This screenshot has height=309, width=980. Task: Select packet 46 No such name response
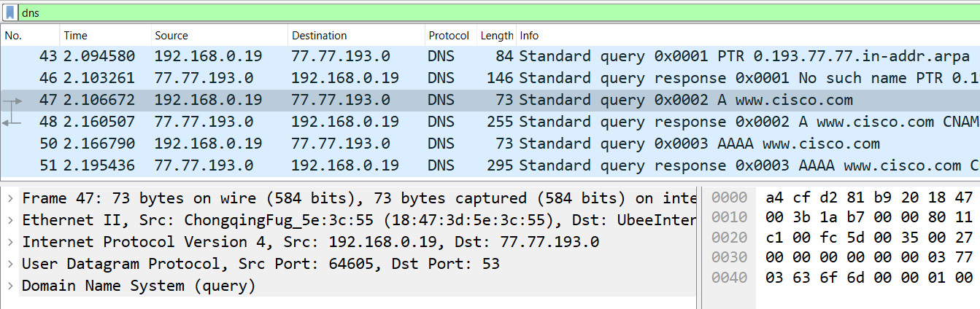tap(438, 78)
